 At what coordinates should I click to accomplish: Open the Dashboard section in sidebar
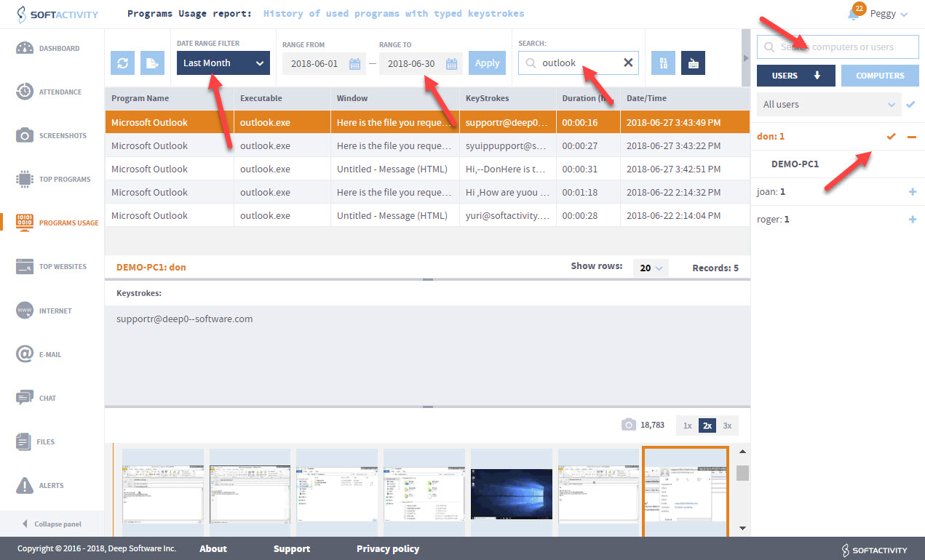click(48, 49)
